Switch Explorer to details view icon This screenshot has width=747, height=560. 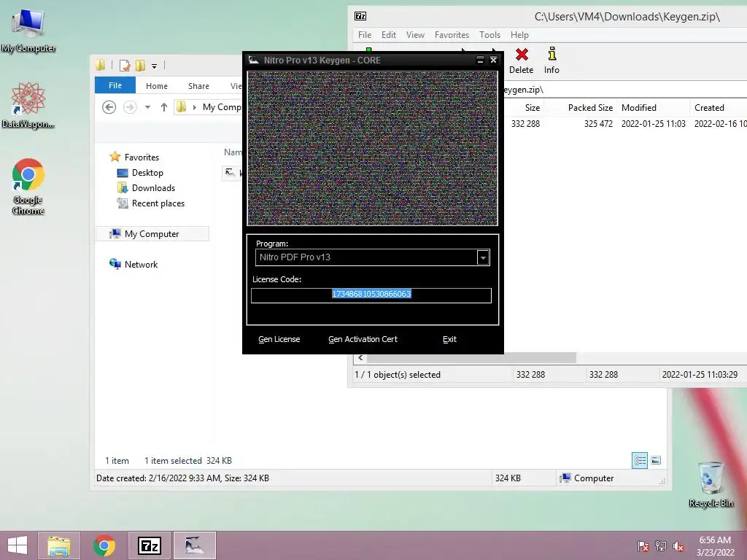[x=639, y=460]
